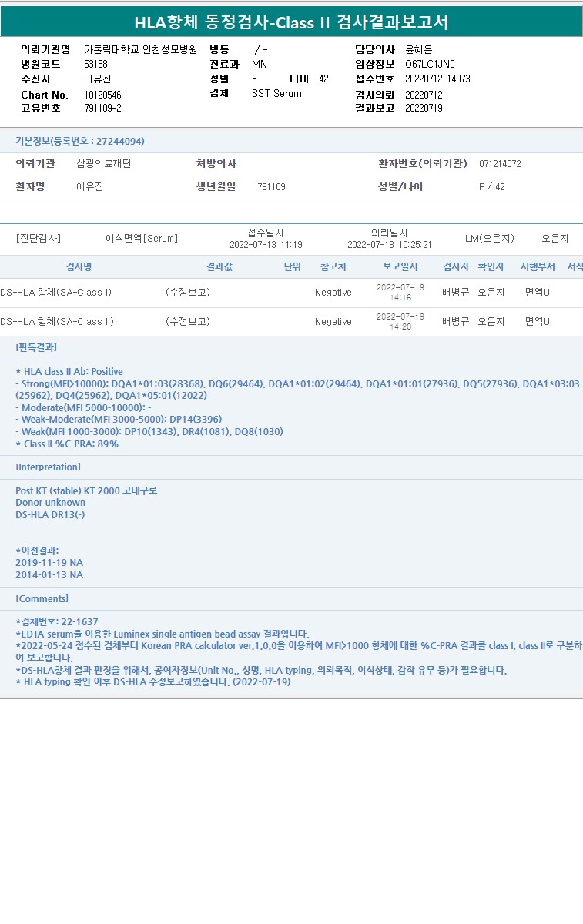Click sex/age value 'F / 42'
583x924 pixels.
492,187
